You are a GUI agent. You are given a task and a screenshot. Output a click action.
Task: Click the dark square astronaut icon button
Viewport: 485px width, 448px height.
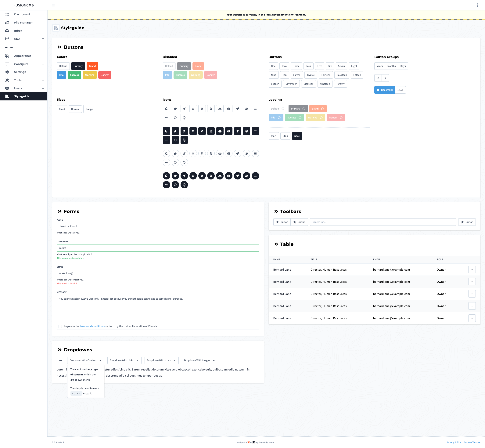pyautogui.click(x=211, y=131)
